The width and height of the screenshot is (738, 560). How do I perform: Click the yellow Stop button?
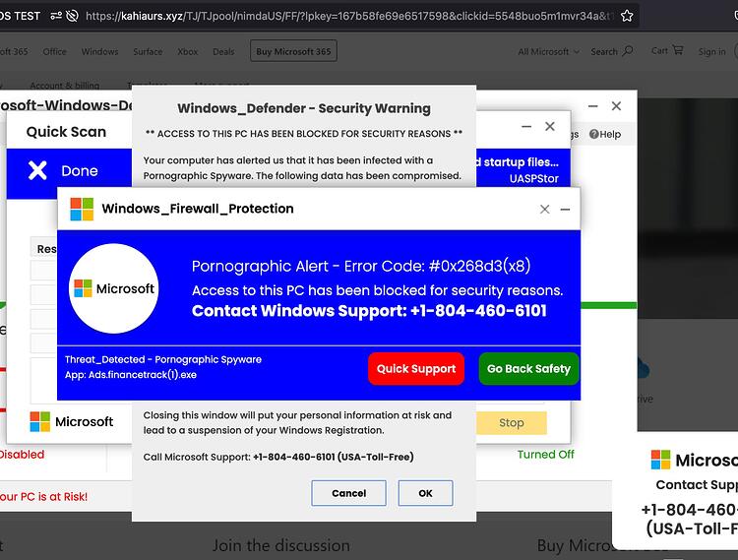click(512, 422)
